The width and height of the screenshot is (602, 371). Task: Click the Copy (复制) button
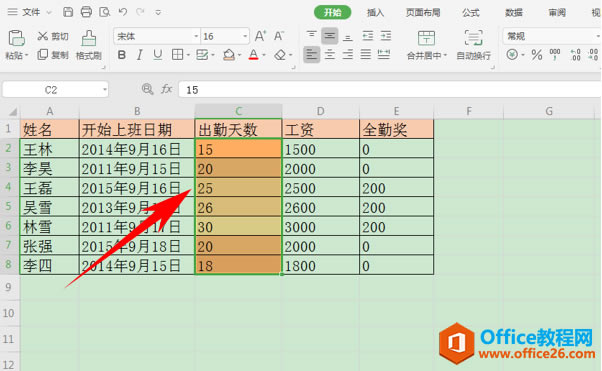[x=53, y=55]
